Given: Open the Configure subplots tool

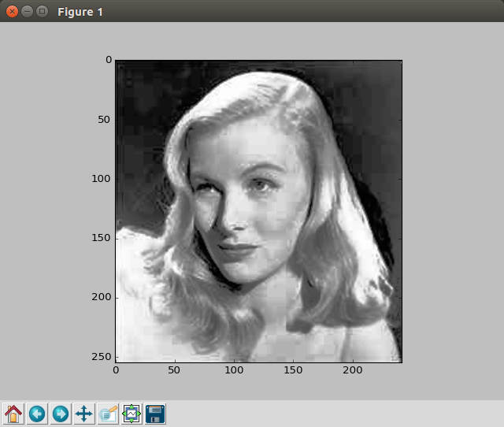Looking at the screenshot, I should 132,414.
